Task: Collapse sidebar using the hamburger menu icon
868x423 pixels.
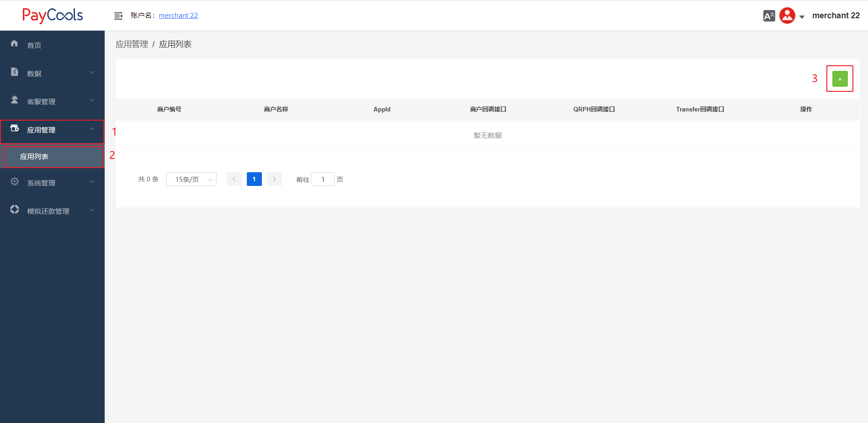Action: tap(118, 16)
